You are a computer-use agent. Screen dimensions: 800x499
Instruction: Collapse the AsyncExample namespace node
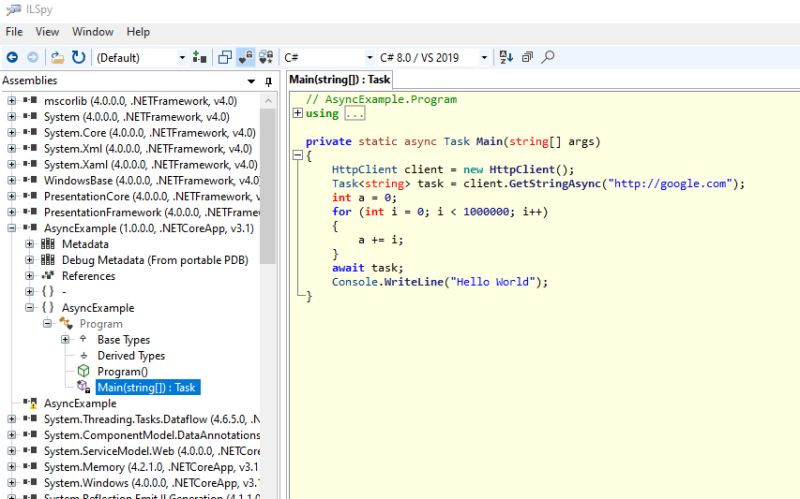click(x=30, y=308)
